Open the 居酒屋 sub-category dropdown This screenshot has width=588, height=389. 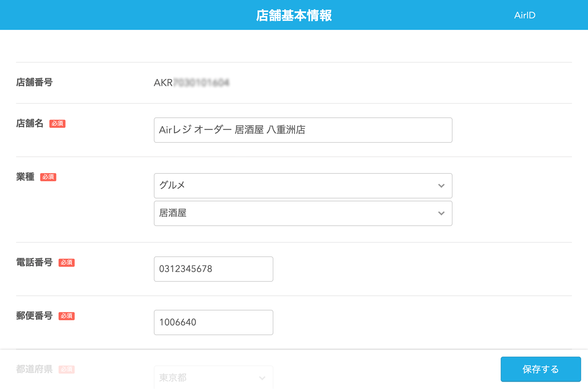pyautogui.click(x=303, y=213)
